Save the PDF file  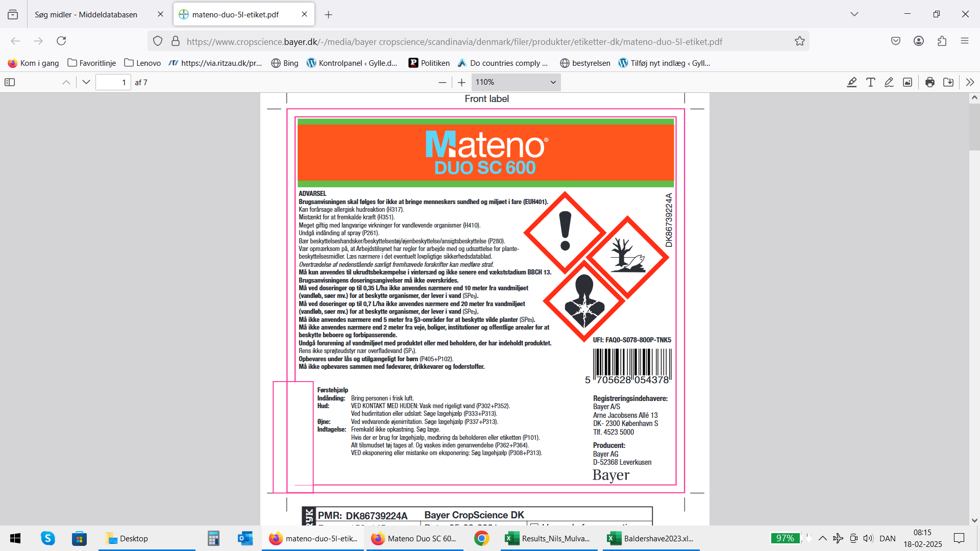(x=948, y=82)
